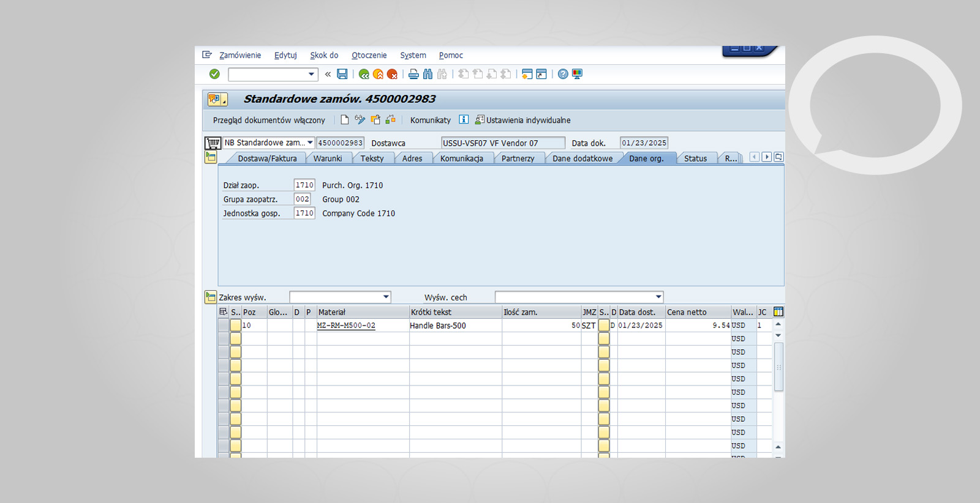Open the NB Standardowe zam... type dropdown
The width and height of the screenshot is (980, 503).
click(x=310, y=143)
